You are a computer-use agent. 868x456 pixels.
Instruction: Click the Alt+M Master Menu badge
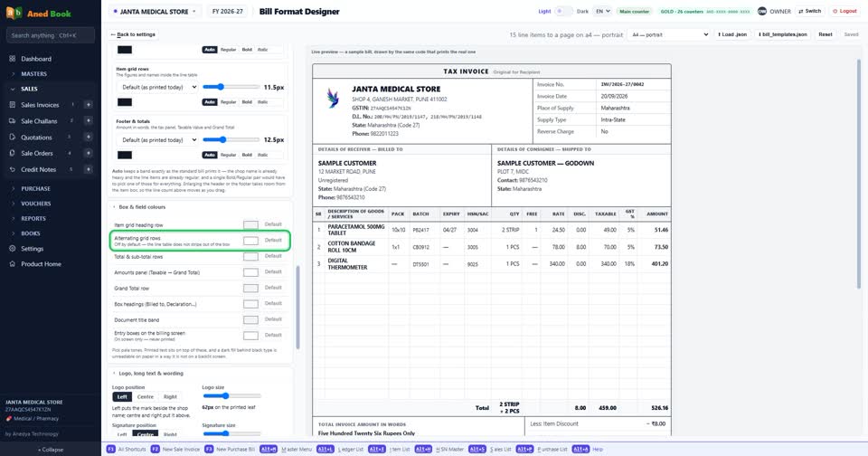[x=269, y=450]
